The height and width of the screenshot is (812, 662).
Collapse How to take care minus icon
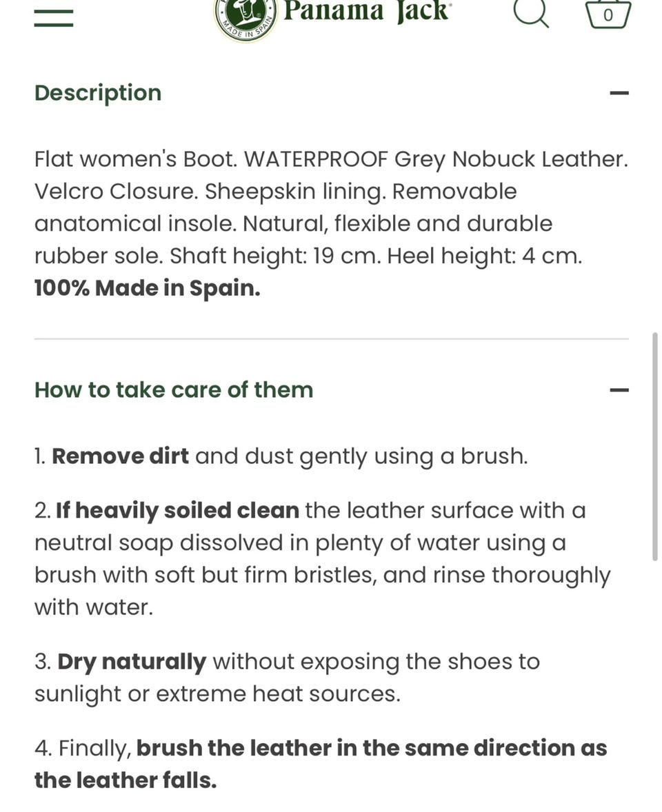pyautogui.click(x=619, y=390)
